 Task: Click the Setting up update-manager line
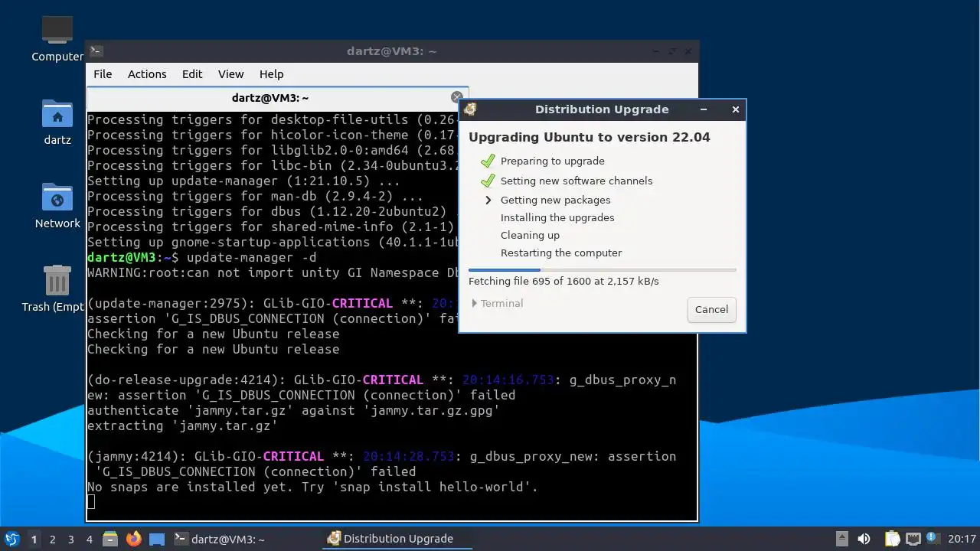243,181
